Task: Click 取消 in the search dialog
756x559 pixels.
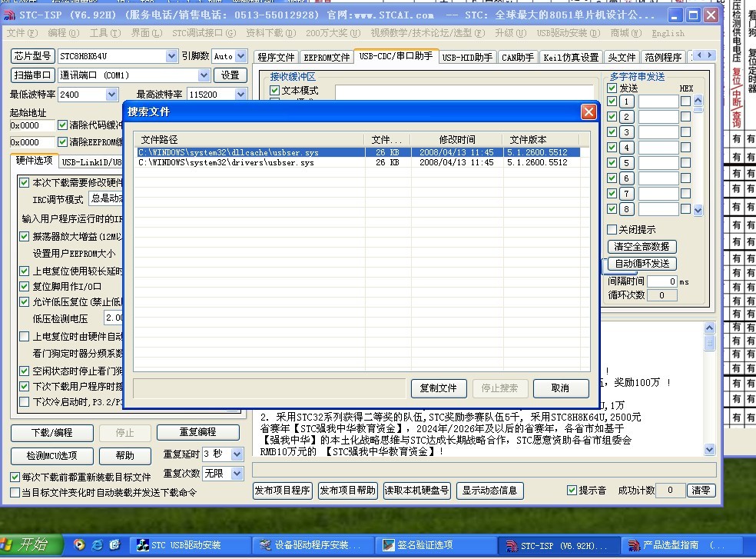Action: [560, 388]
